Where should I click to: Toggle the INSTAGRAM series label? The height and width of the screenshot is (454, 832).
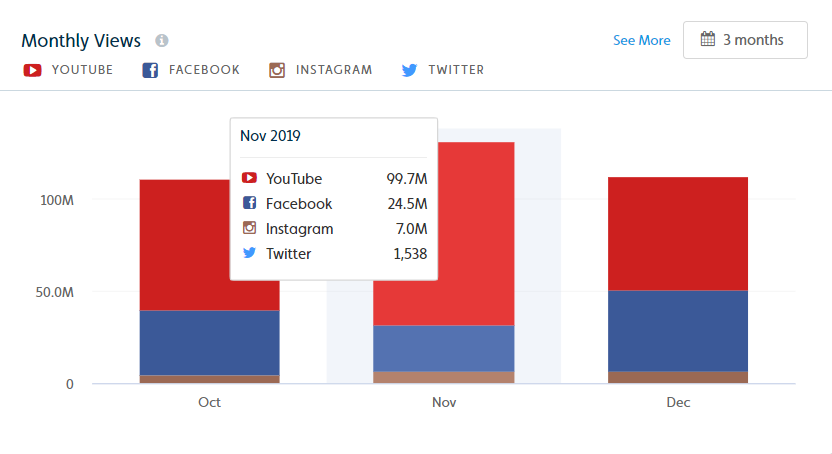334,70
